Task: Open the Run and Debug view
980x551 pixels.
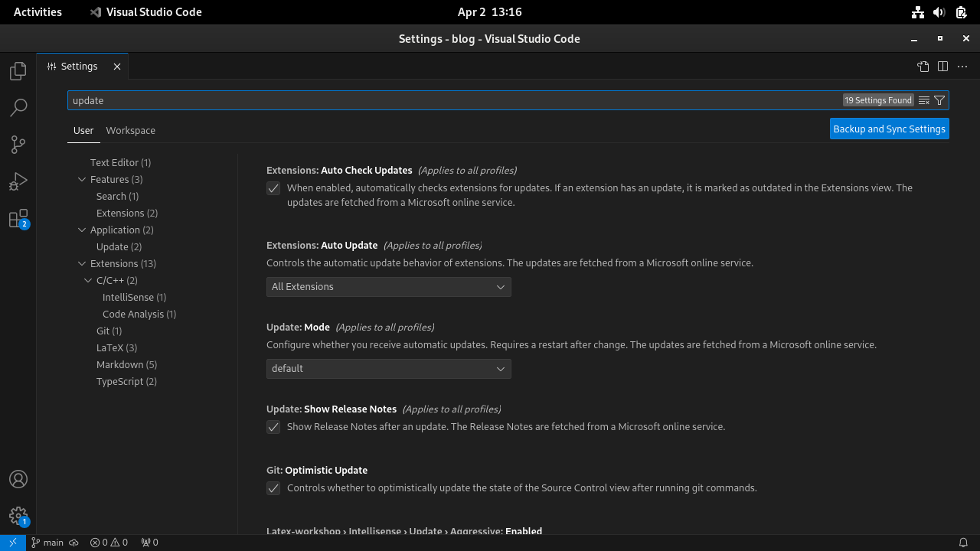Action: click(x=18, y=181)
